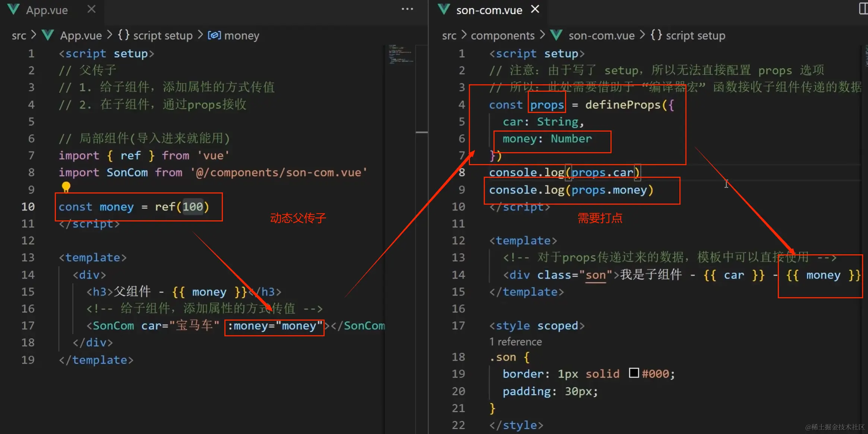Click the braces icon in App.vue breadcrumb
The image size is (868, 434).
coord(123,35)
